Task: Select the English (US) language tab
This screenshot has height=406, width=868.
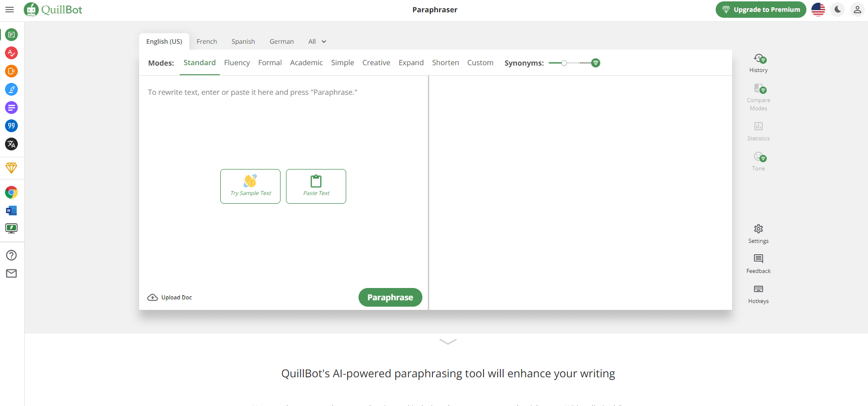Action: coord(164,41)
